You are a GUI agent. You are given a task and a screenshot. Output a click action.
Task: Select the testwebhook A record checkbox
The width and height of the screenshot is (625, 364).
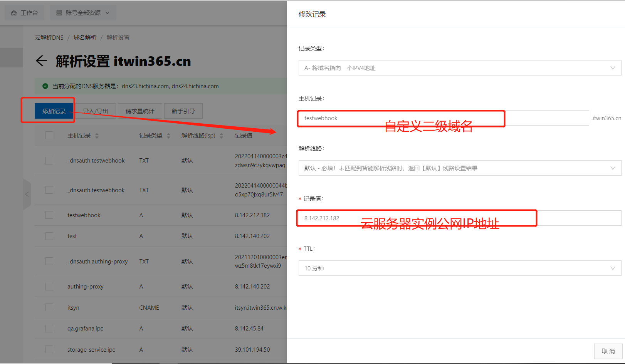coord(49,215)
